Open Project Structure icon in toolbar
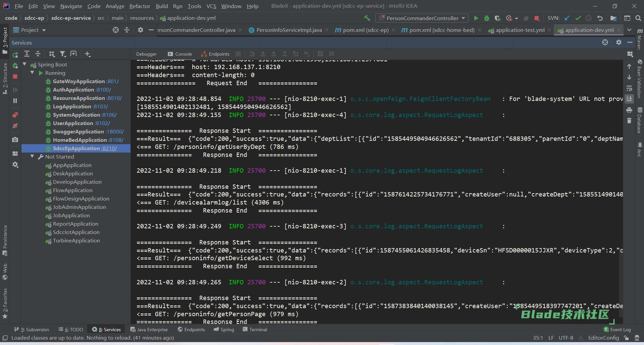The height and width of the screenshot is (345, 644). (613, 18)
